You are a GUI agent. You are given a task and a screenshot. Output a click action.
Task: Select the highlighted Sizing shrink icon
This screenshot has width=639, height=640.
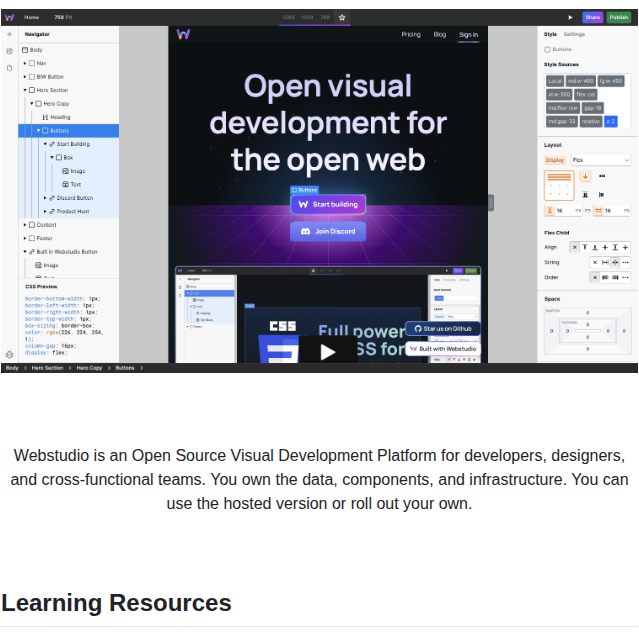[615, 262]
